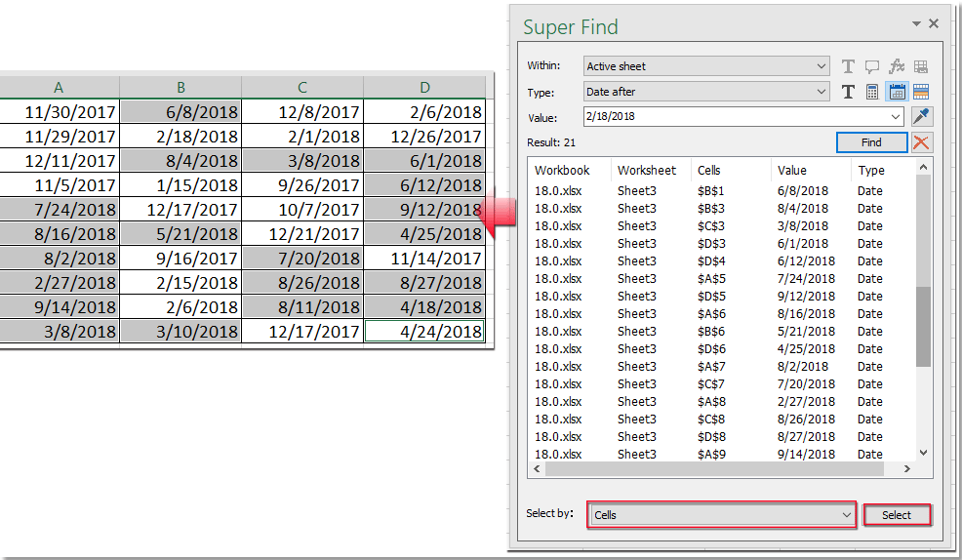Expand the Value field dropdown arrow
962x560 pixels.
[x=896, y=116]
